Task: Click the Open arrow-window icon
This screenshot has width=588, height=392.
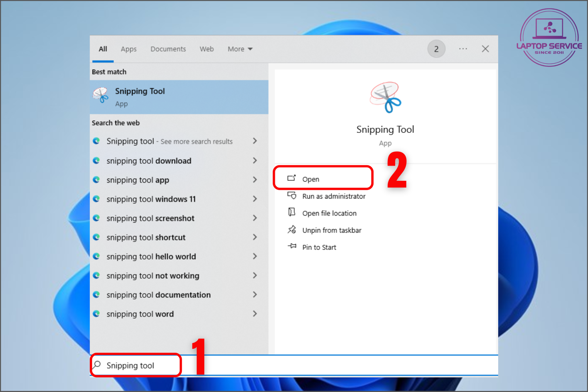Action: pos(291,178)
